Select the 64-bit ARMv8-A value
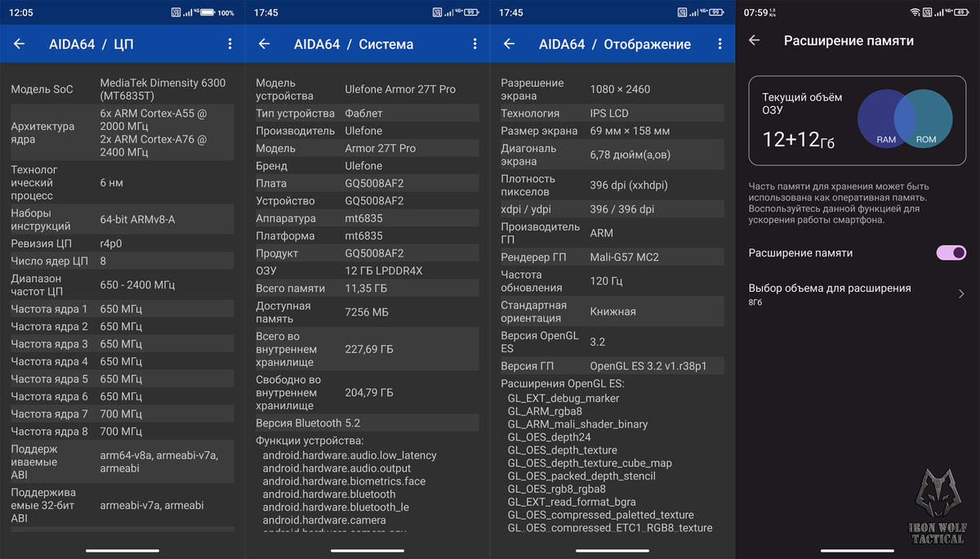This screenshot has height=559, width=980. point(137,220)
